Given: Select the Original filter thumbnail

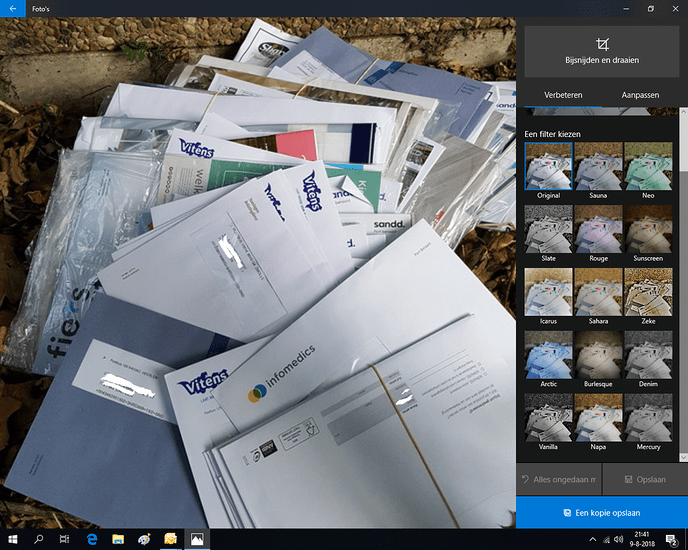Looking at the screenshot, I should click(548, 166).
